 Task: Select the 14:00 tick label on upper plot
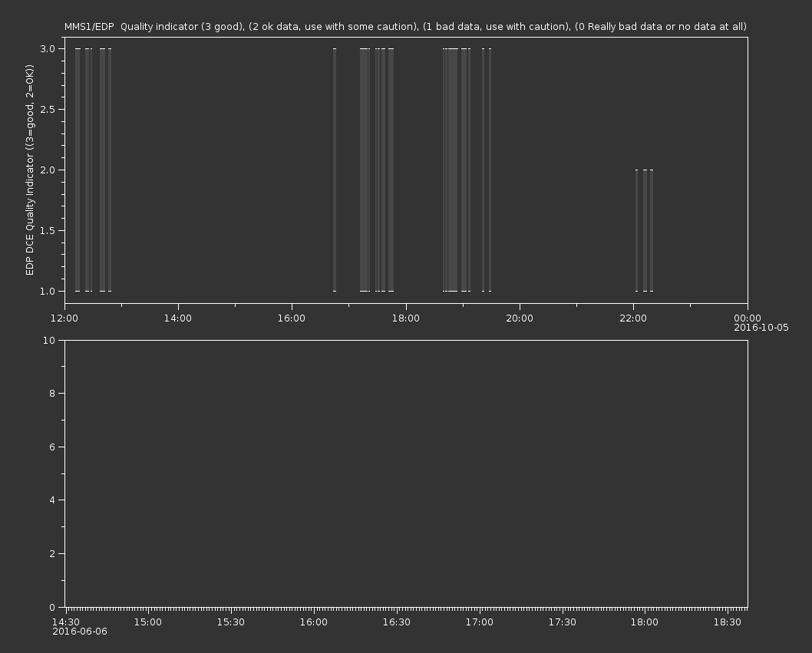(x=177, y=318)
